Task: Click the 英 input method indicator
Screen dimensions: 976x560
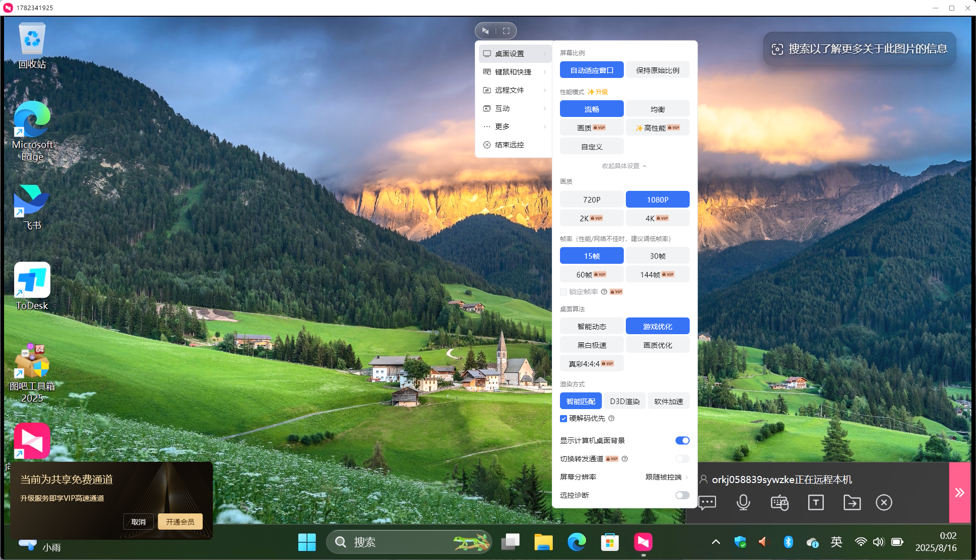Action: 836,542
